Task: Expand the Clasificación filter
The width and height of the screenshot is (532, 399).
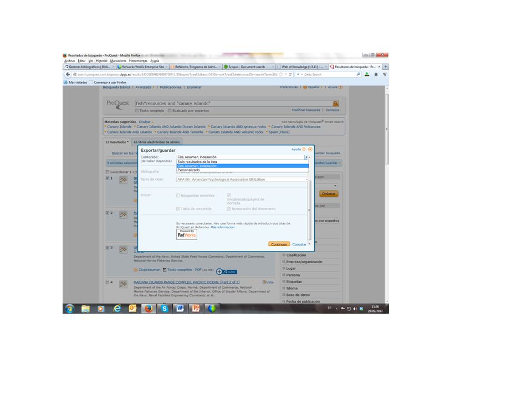Action: [294, 255]
